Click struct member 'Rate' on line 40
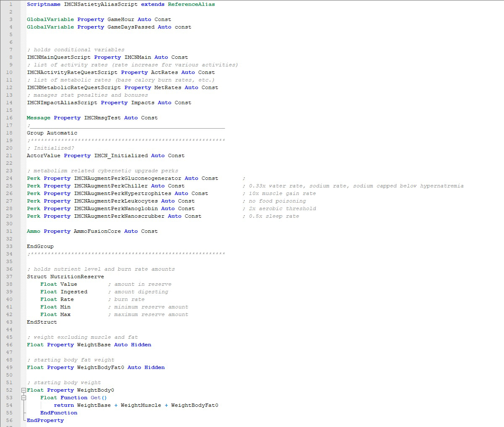504x427 pixels. point(67,299)
